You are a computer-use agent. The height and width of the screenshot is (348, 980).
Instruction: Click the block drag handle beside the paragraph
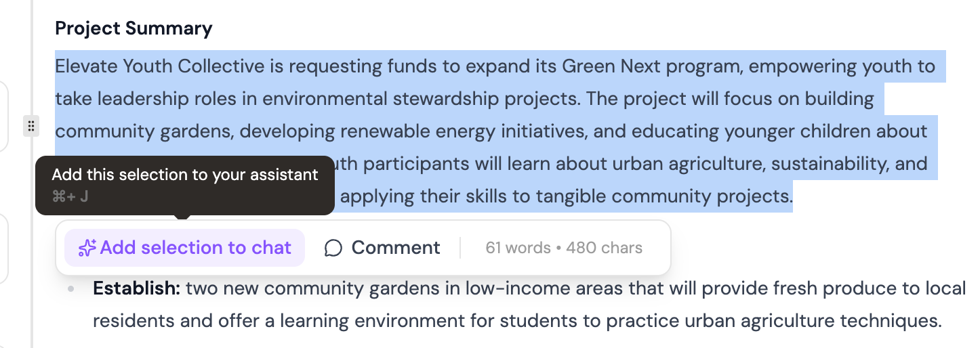[30, 126]
